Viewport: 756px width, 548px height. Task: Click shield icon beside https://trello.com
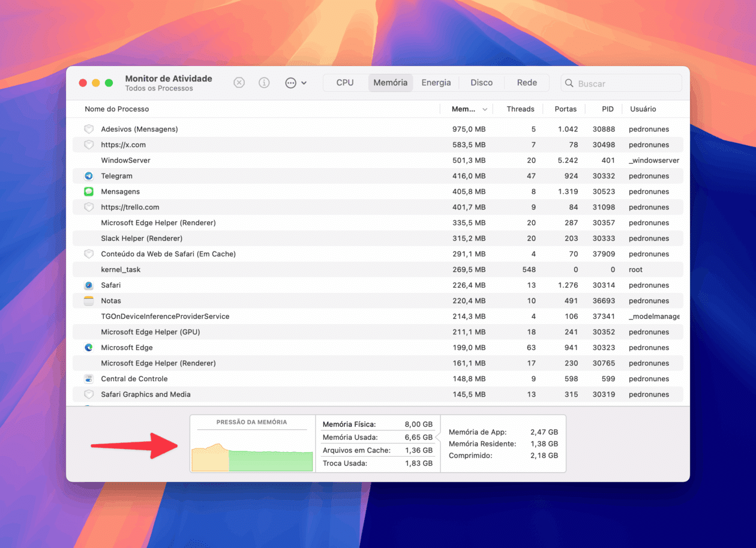click(x=89, y=207)
